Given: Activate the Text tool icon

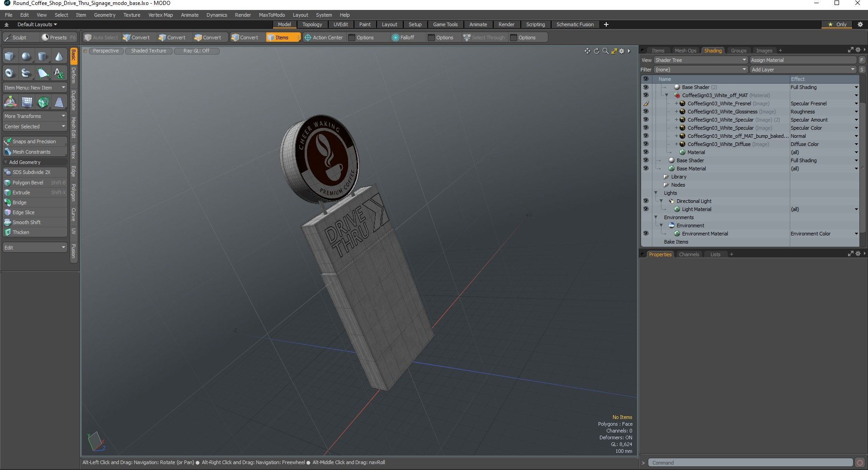Looking at the screenshot, I should click(x=59, y=73).
